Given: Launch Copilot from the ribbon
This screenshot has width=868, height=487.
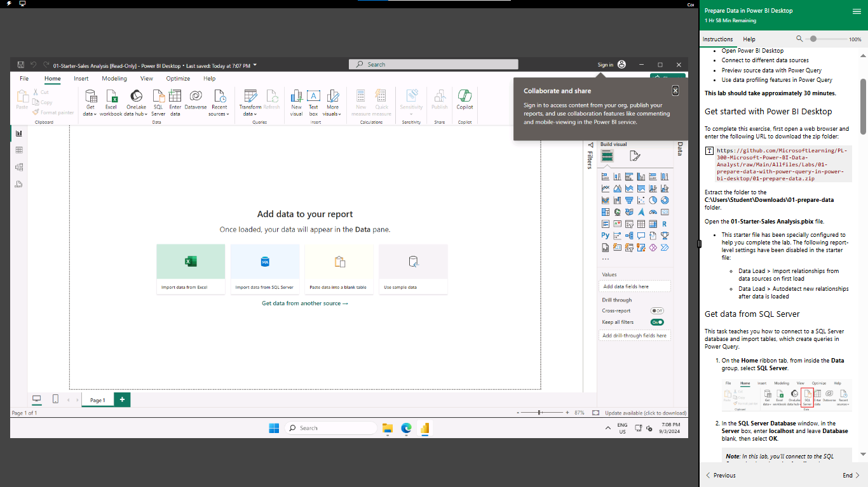Looking at the screenshot, I should (x=465, y=99).
